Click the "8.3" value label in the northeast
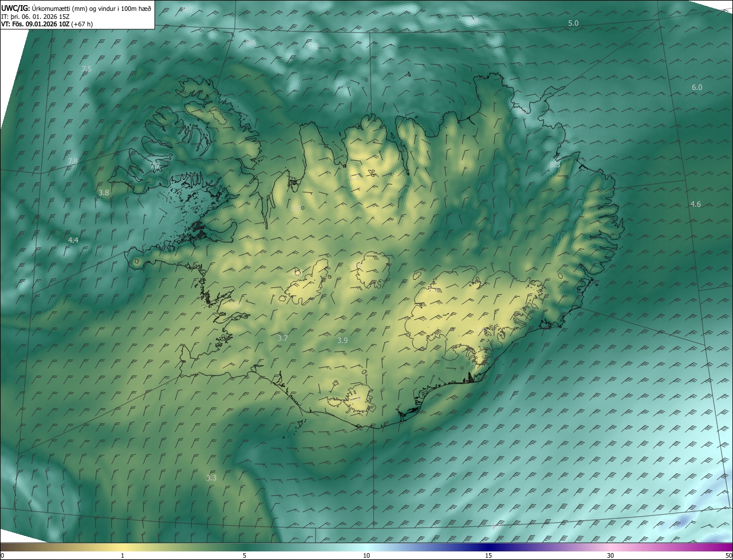Screen dimensions: 733x560 point(555,164)
